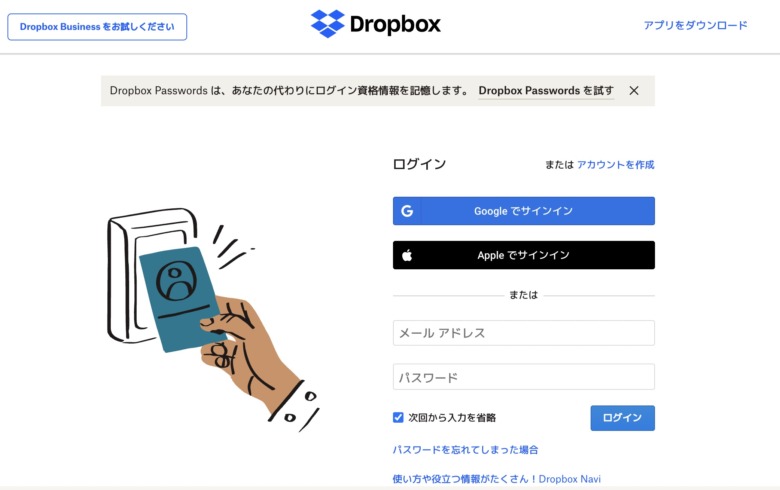
Task: Click the Dropbox logo icon in the header
Action: (x=327, y=23)
